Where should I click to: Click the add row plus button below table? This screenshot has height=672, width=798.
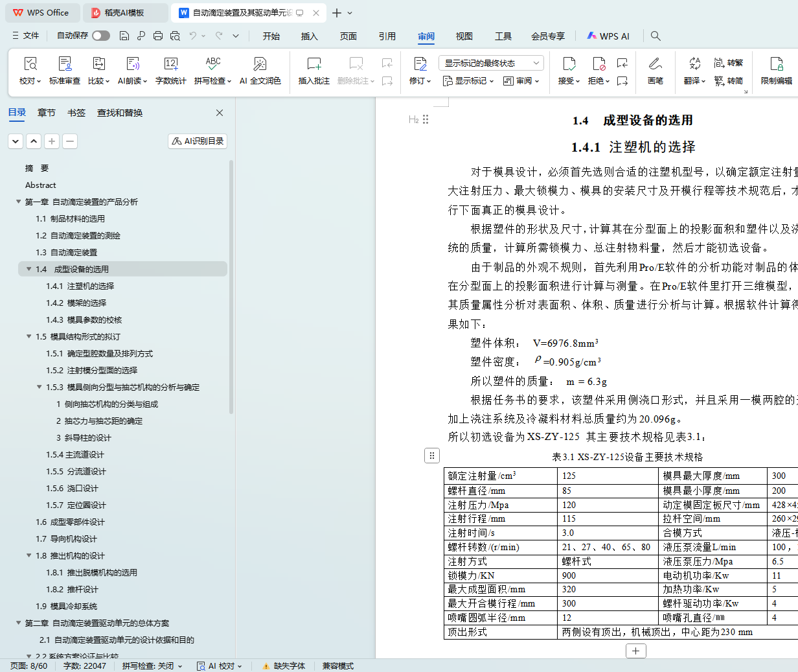pos(635,651)
